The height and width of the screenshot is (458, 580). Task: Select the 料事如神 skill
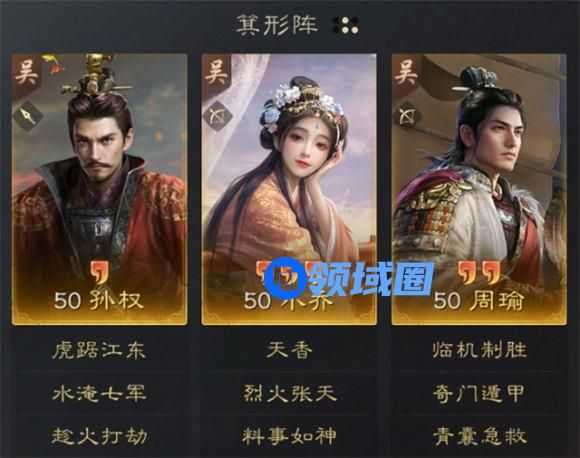(x=289, y=436)
